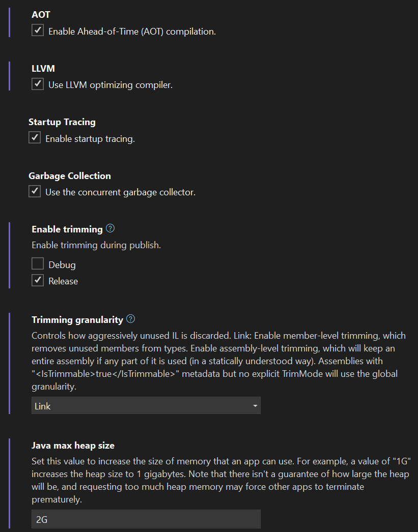418x532 pixels.
Task: Select the LLVM section heading
Action: pos(43,68)
